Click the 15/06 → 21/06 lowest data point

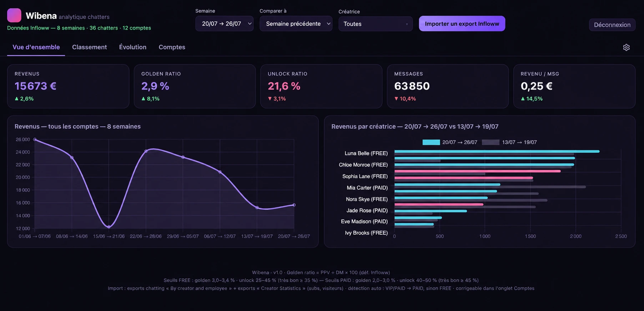tap(109, 227)
